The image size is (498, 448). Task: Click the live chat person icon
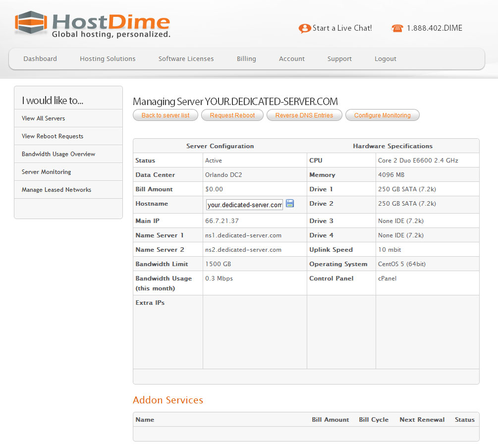point(304,29)
